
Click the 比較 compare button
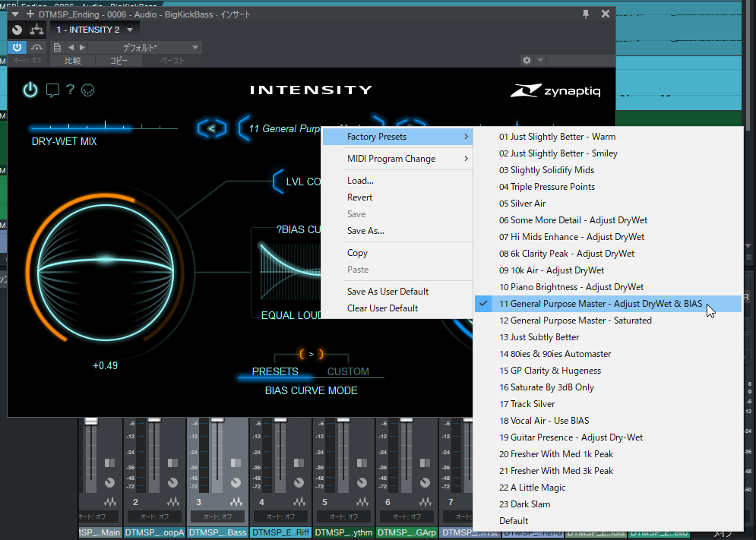point(73,61)
